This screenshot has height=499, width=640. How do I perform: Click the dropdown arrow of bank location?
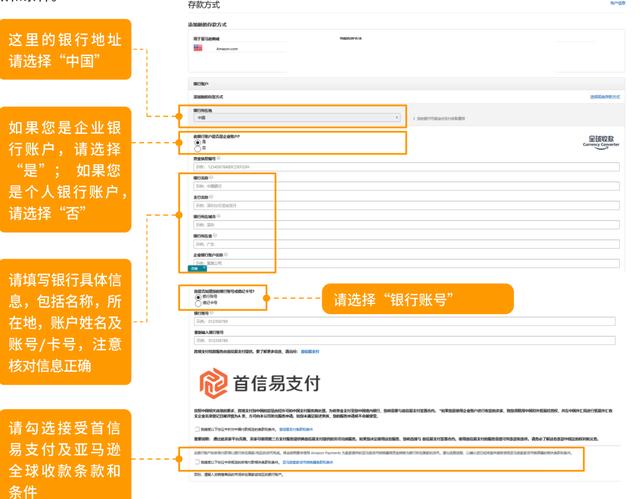point(397,117)
